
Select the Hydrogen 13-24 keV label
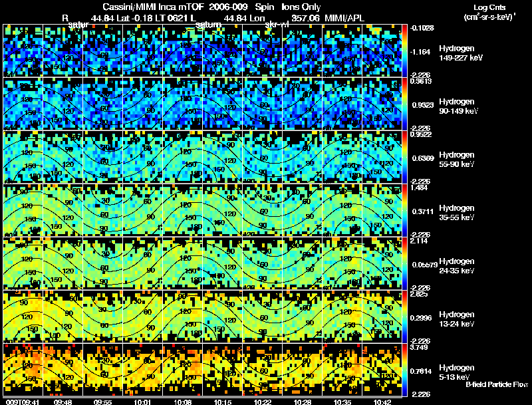tap(456, 319)
